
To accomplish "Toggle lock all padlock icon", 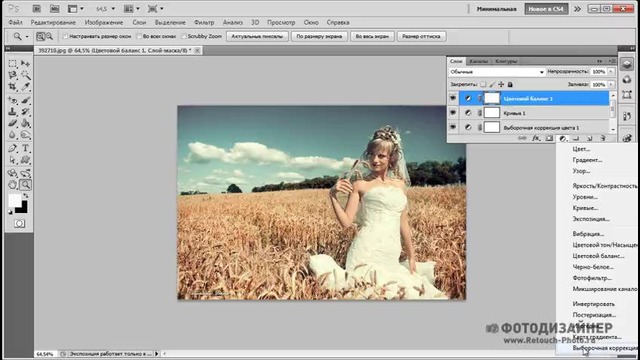I will (x=510, y=84).
